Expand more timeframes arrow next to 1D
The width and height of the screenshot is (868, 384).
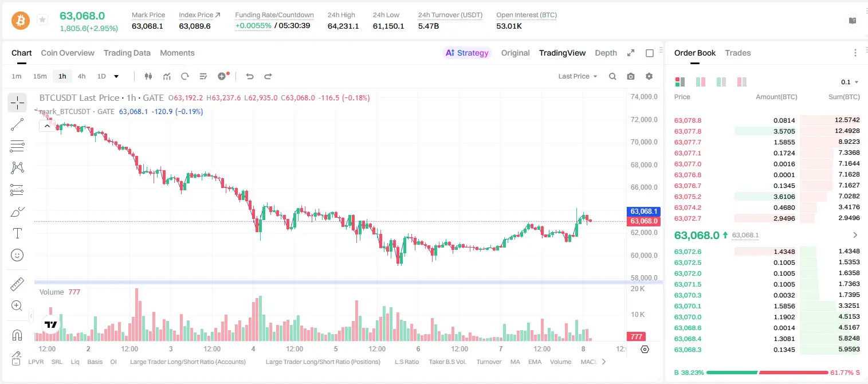116,76
